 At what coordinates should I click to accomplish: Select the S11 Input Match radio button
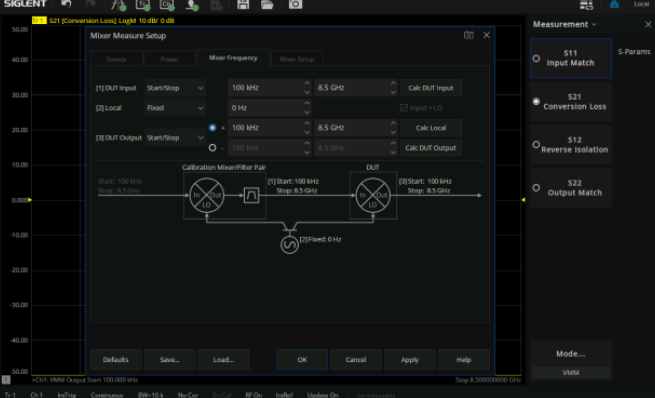tap(536, 58)
